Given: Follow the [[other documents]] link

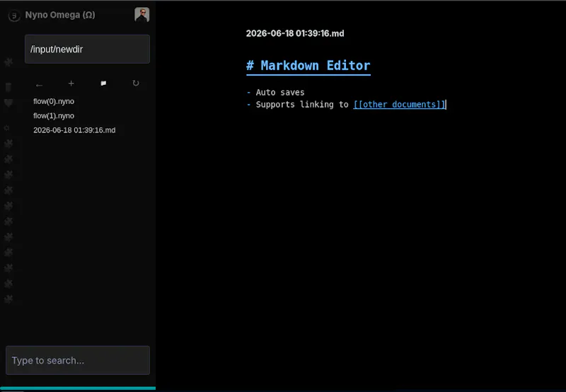Looking at the screenshot, I should [x=399, y=105].
